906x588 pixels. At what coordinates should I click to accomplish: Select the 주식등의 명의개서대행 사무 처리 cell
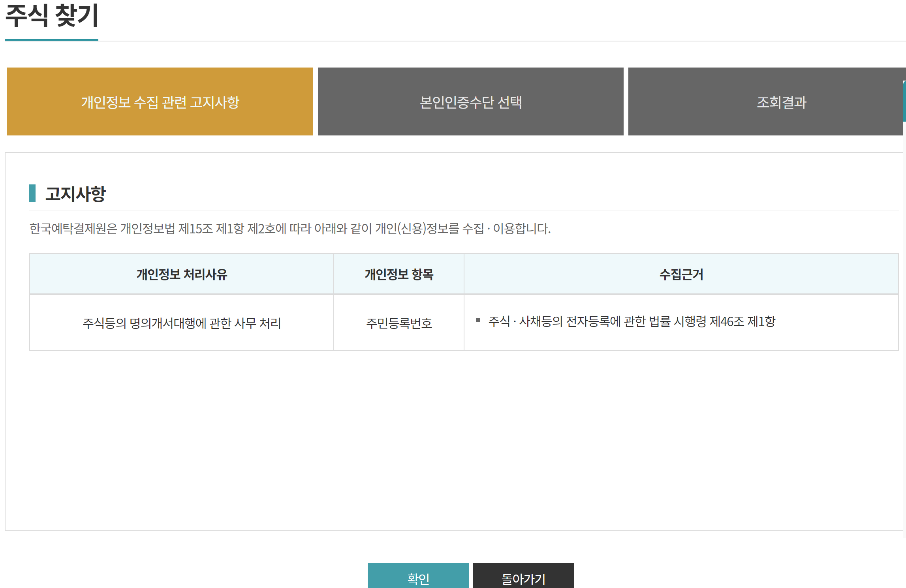pos(182,323)
